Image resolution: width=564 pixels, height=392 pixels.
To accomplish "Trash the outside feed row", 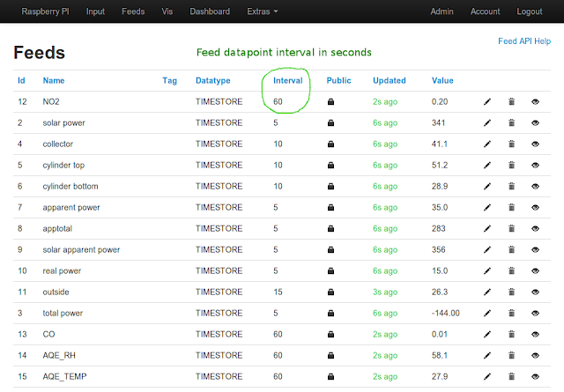I will (x=511, y=292).
